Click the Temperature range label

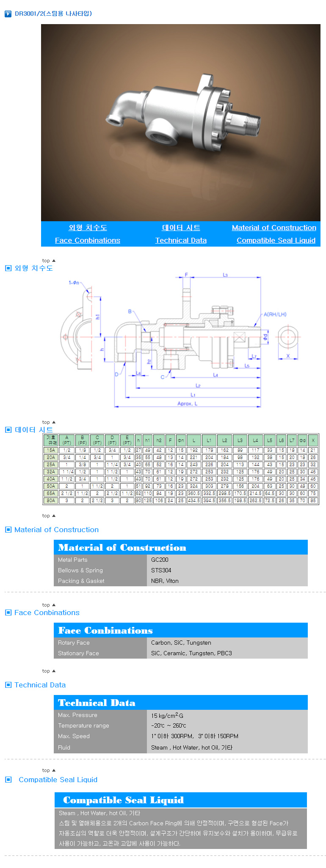(x=83, y=725)
